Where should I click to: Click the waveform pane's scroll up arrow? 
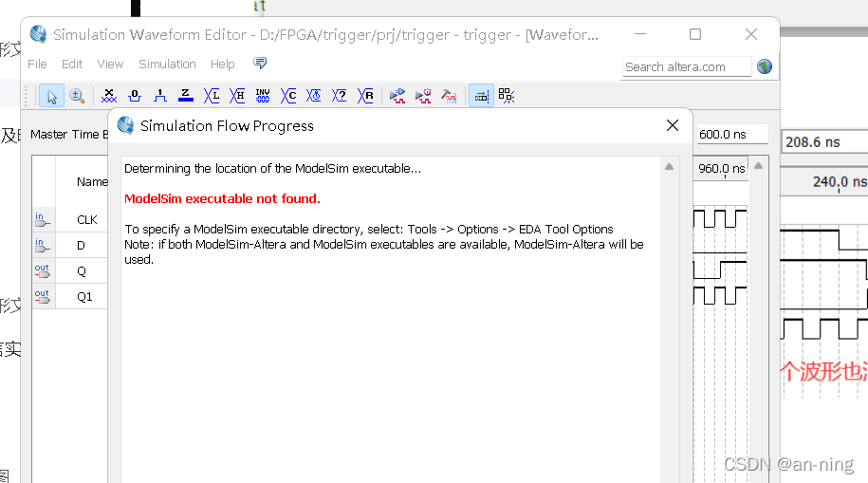click(x=758, y=166)
